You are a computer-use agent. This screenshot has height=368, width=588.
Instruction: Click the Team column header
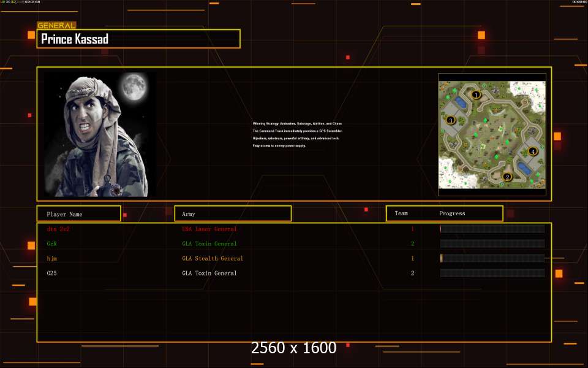coord(401,213)
